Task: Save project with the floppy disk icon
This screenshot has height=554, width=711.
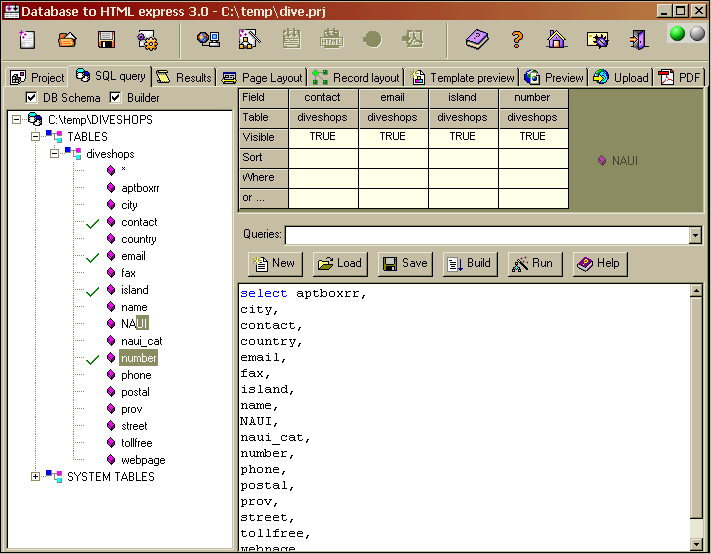Action: click(x=106, y=40)
